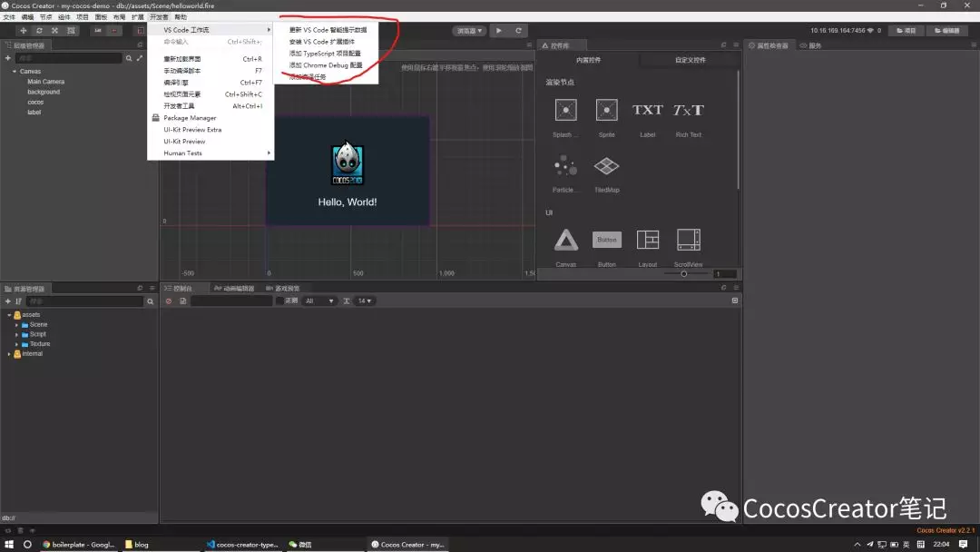Open the Human Tests submenu
This screenshot has width=980, height=552.
click(211, 153)
